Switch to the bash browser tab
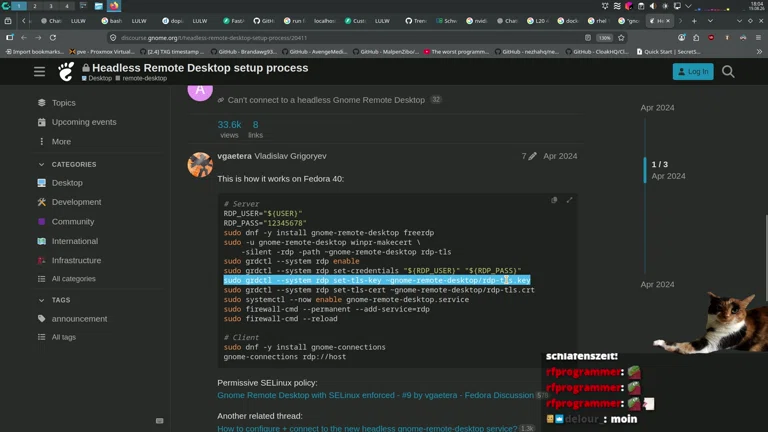This screenshot has width=768, height=432. [112, 21]
